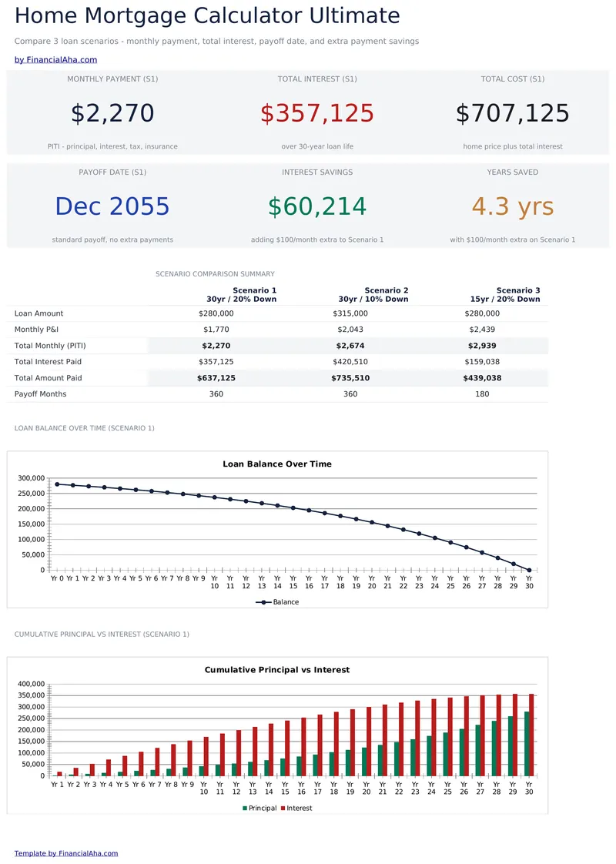Click the red Interest bar for Yr 30
This screenshot has width=616, height=864.
pyautogui.click(x=532, y=735)
